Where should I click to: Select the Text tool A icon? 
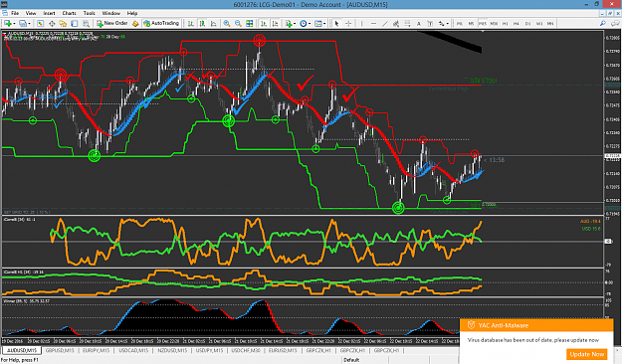(x=419, y=24)
